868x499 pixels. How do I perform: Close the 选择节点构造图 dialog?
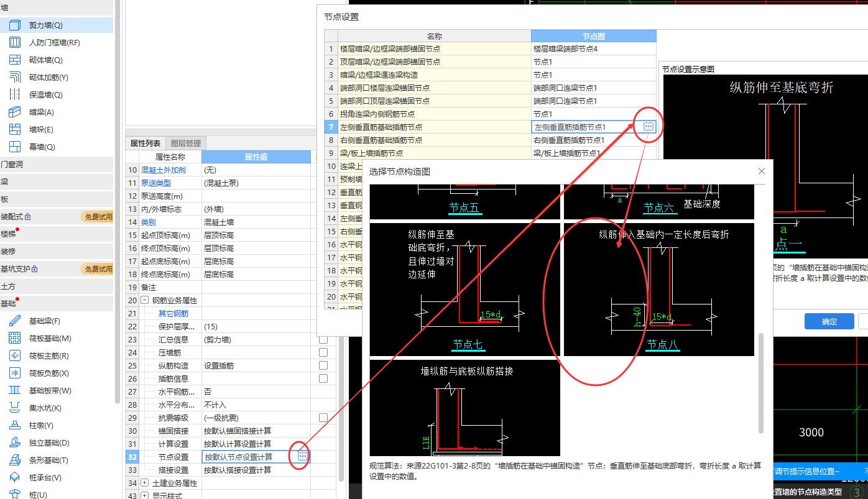click(x=762, y=172)
